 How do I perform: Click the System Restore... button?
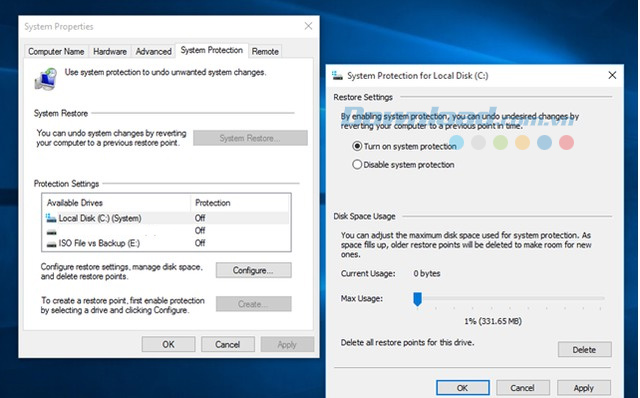point(250,138)
